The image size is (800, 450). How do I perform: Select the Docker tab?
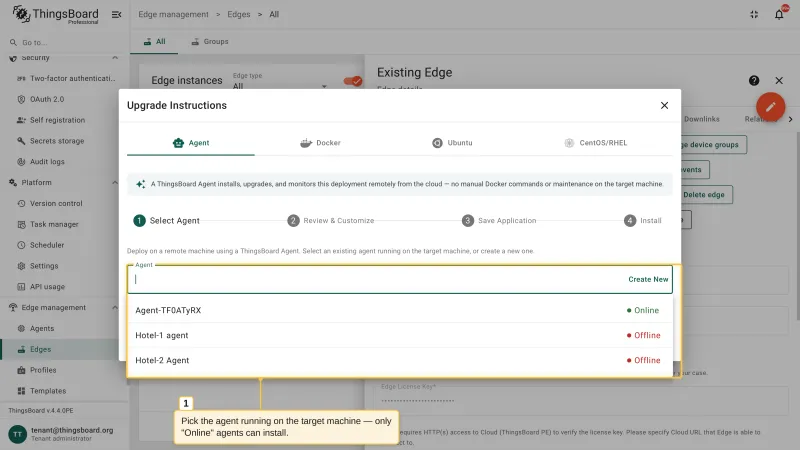320,143
